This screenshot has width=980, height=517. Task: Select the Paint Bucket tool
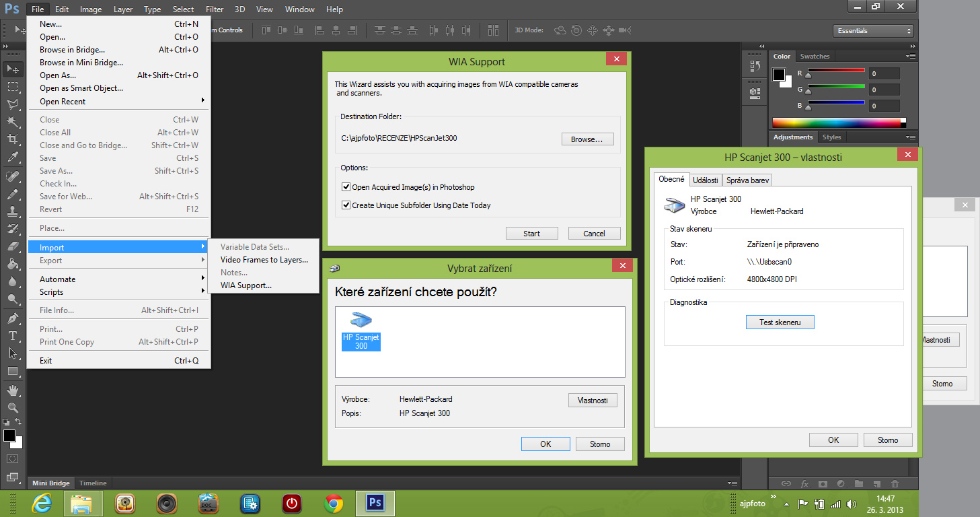[x=13, y=264]
